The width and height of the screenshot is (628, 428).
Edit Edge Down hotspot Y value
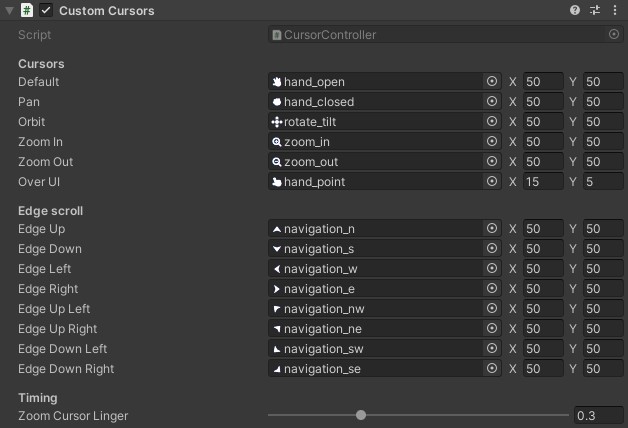tap(603, 249)
